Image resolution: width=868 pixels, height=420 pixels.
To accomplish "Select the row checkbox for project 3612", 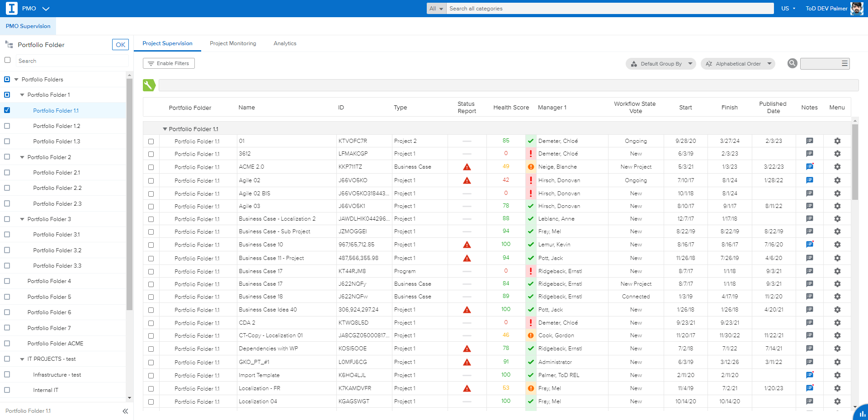I will (151, 154).
